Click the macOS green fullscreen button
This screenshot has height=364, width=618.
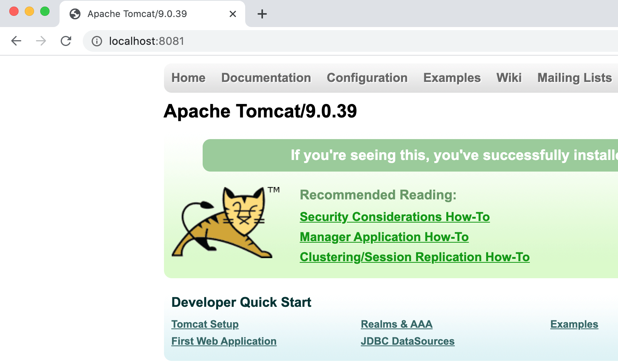click(45, 11)
